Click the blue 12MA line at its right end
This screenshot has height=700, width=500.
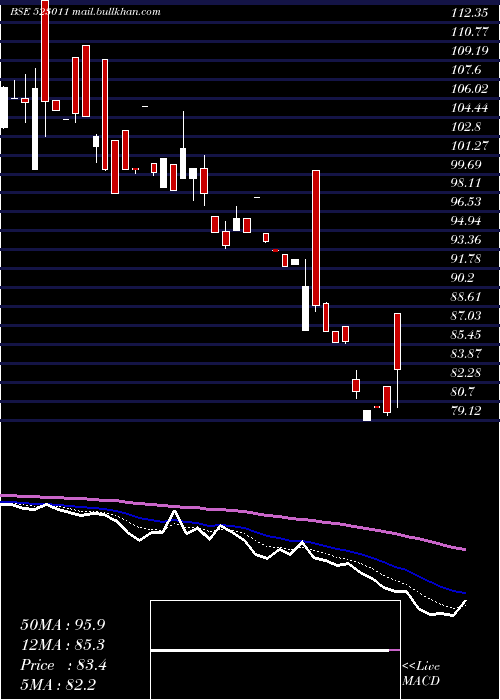click(462, 592)
